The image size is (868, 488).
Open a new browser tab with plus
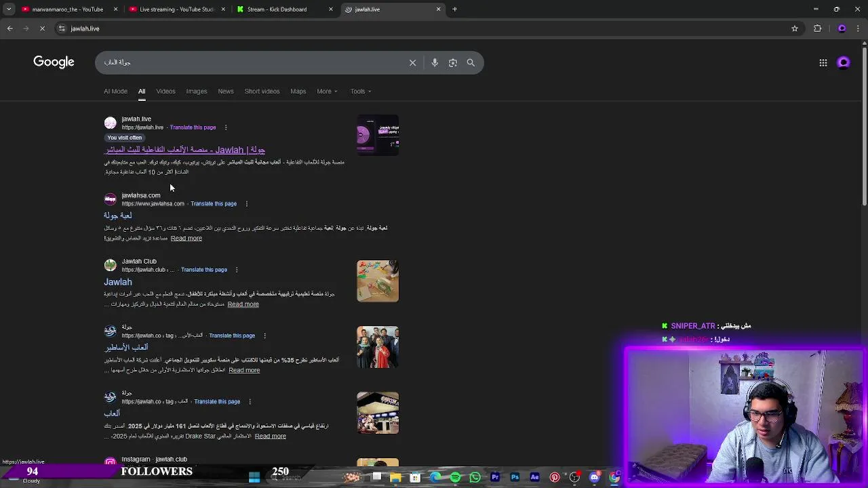point(455,9)
